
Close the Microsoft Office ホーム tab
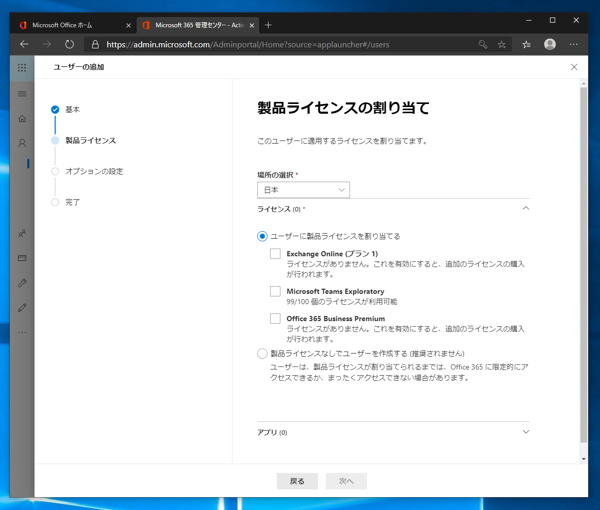pyautogui.click(x=129, y=26)
